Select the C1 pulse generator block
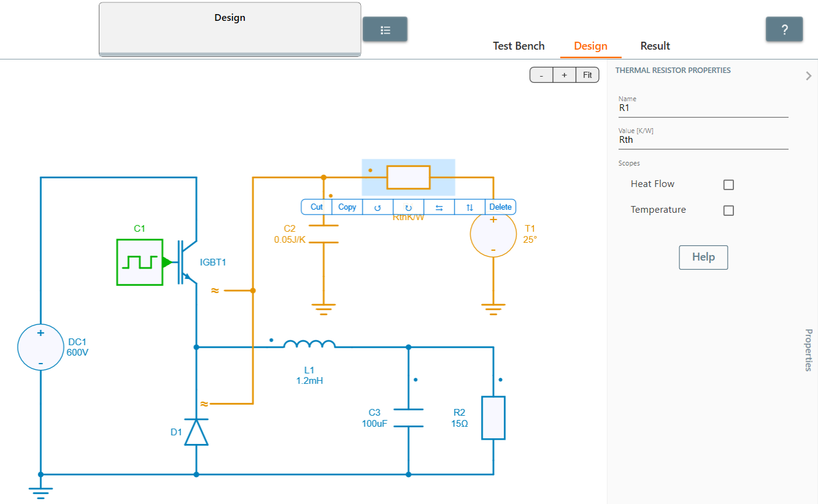 139,262
